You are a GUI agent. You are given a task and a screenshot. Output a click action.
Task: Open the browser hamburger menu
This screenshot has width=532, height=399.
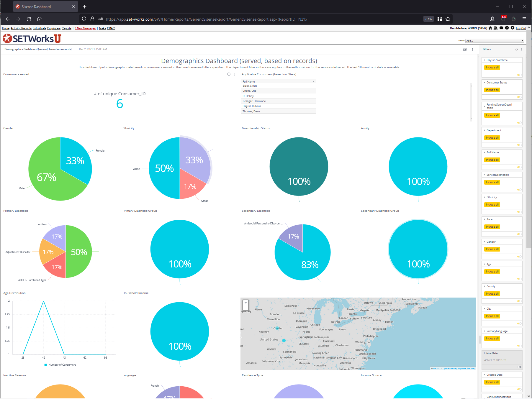pos(524,19)
